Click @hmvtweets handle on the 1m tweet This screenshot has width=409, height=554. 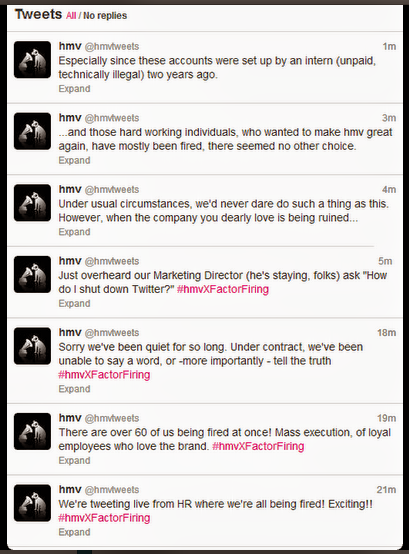pyautogui.click(x=112, y=47)
